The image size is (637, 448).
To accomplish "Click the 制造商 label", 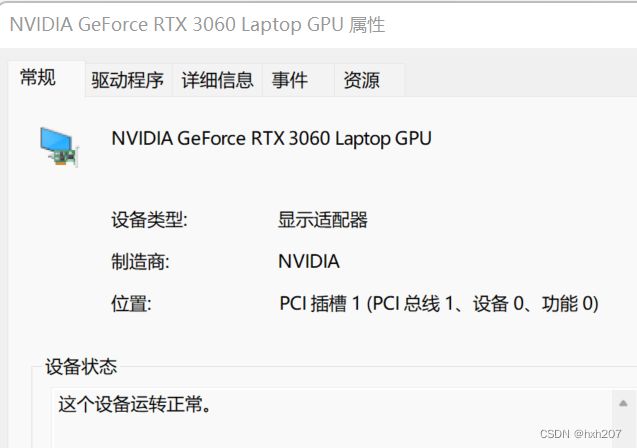I will (140, 262).
